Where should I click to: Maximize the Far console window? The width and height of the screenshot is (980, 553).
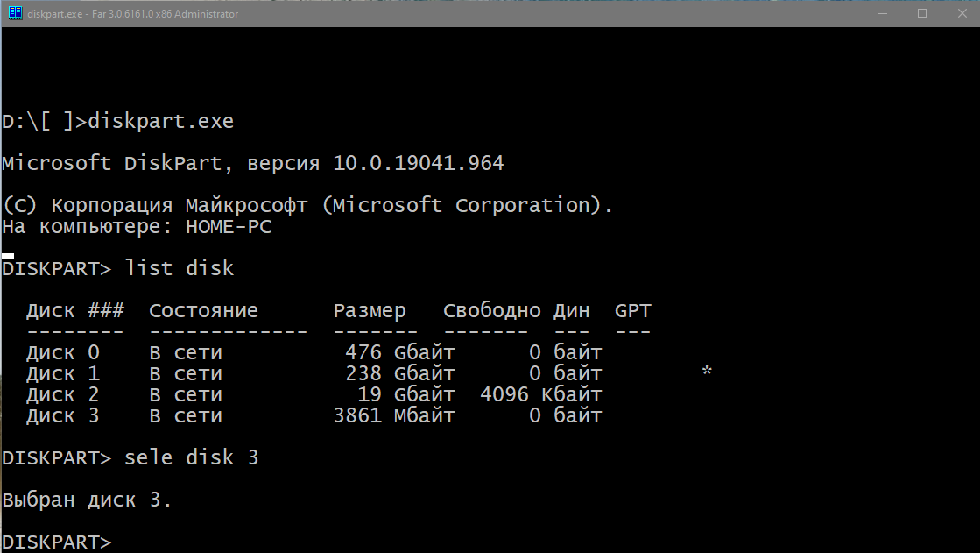pyautogui.click(x=922, y=13)
